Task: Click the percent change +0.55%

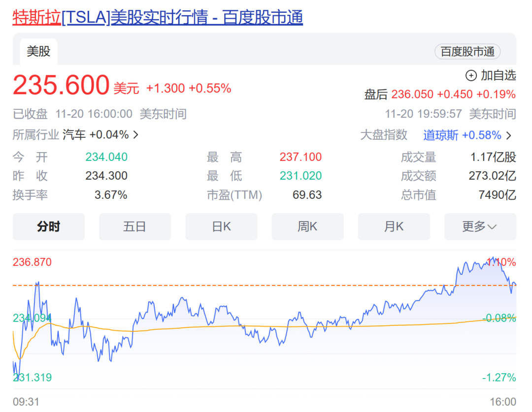Action: coord(210,89)
